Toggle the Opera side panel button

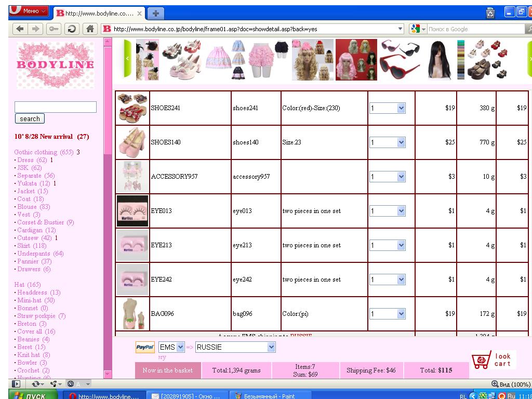(16, 384)
